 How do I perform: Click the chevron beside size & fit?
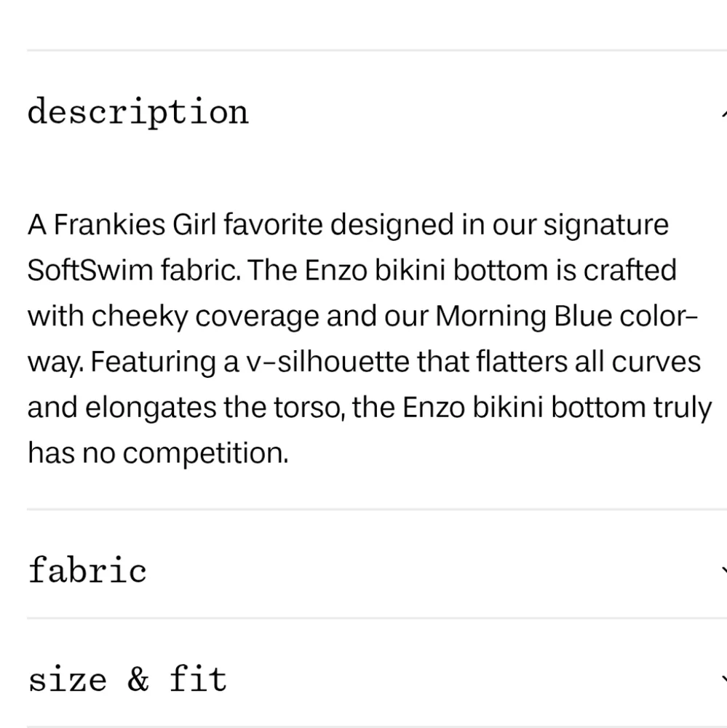(x=724, y=679)
